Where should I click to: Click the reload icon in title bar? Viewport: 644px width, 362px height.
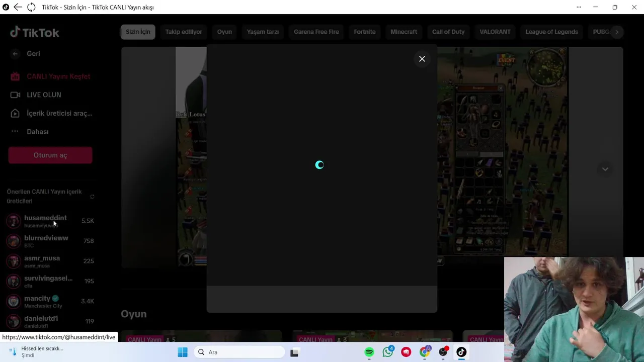click(x=31, y=7)
